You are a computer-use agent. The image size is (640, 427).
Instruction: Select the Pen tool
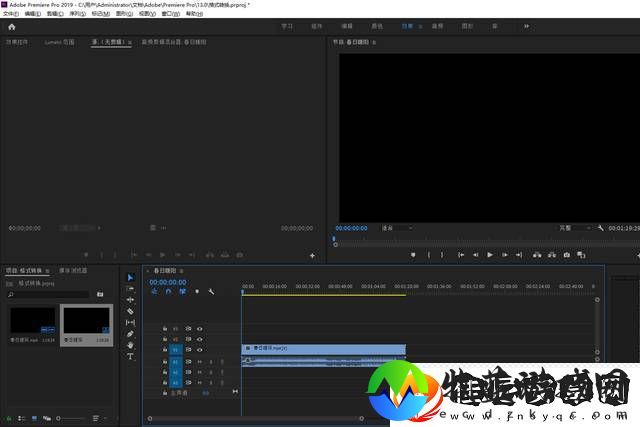(130, 334)
